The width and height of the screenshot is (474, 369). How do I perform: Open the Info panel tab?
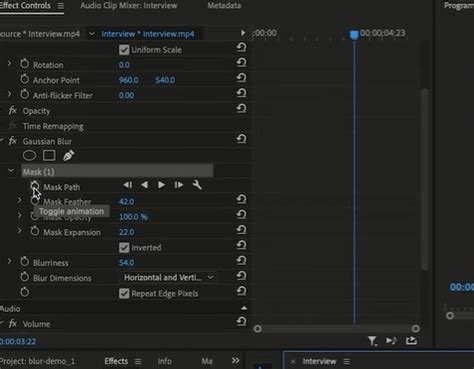pos(165,361)
